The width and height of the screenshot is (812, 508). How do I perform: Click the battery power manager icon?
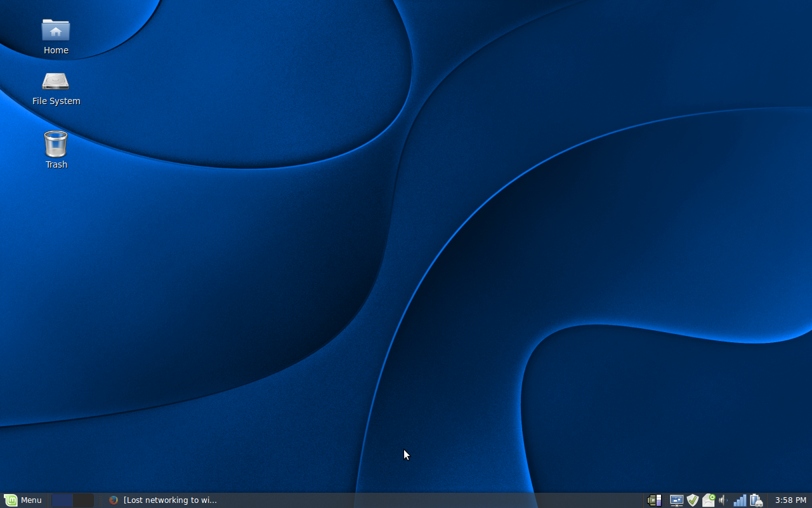[x=756, y=500]
